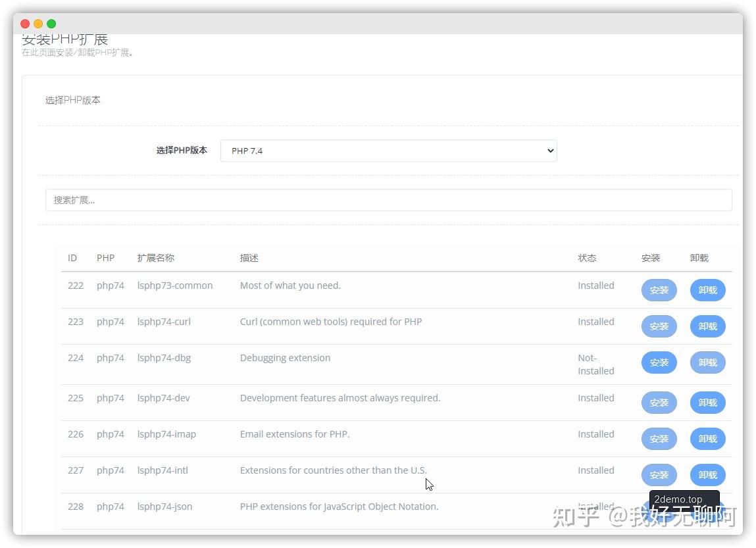Click the ID column header
Viewport: 756px width, 548px height.
click(72, 258)
